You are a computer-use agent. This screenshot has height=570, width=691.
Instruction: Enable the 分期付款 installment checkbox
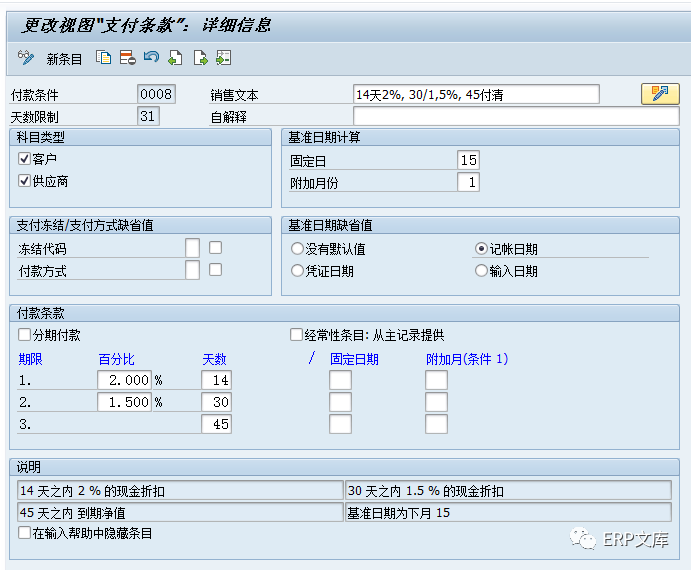pyautogui.click(x=25, y=335)
